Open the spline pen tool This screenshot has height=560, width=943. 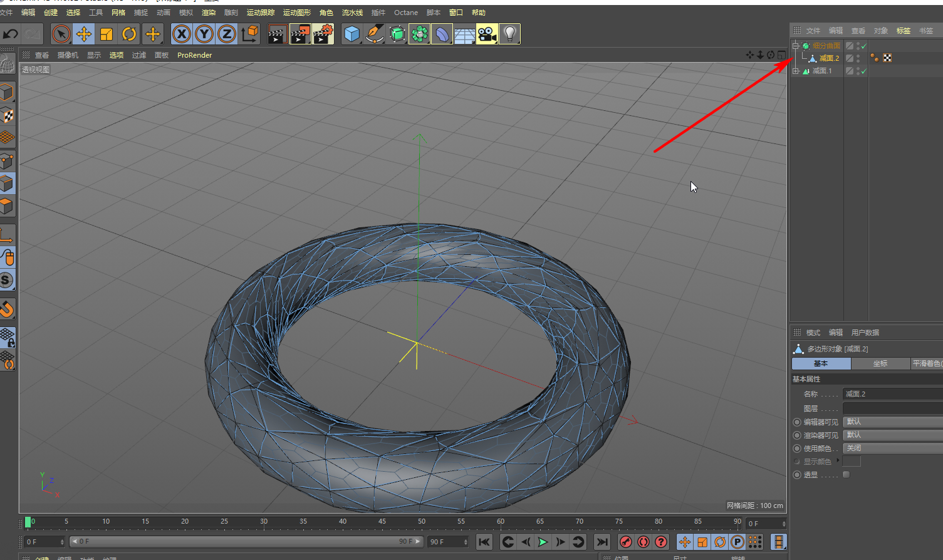pos(375,34)
